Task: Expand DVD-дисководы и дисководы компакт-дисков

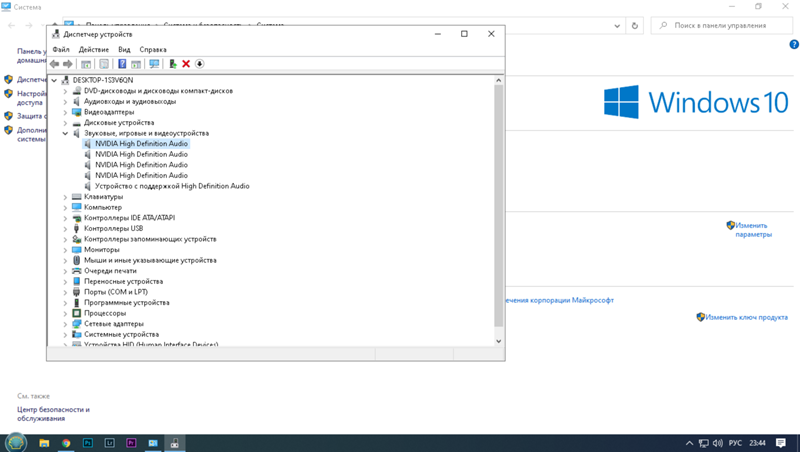Action: (65, 91)
